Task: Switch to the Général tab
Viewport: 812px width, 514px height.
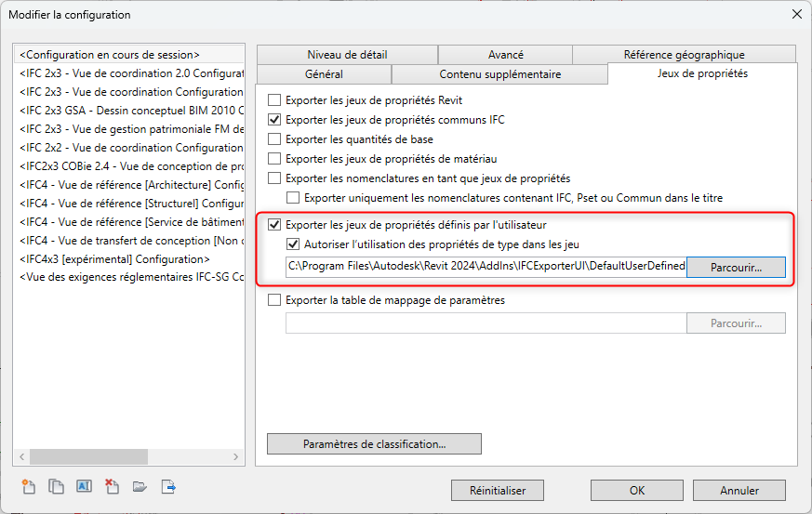Action: click(324, 74)
